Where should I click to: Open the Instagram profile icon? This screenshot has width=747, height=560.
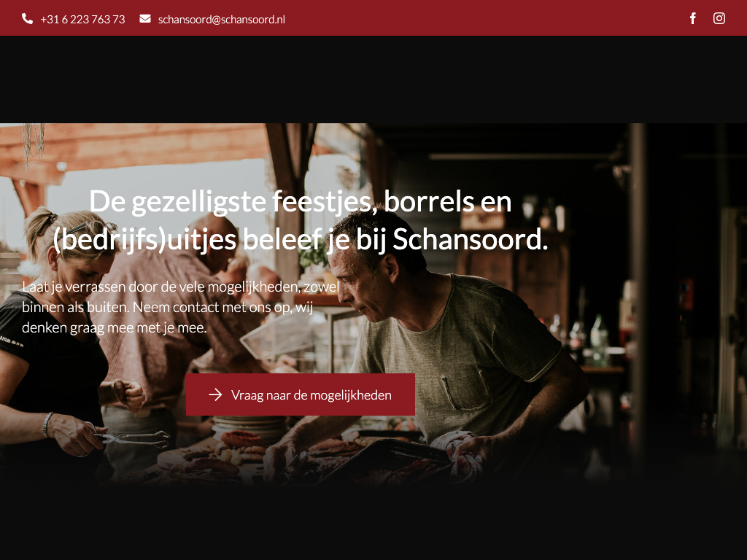pyautogui.click(x=719, y=18)
